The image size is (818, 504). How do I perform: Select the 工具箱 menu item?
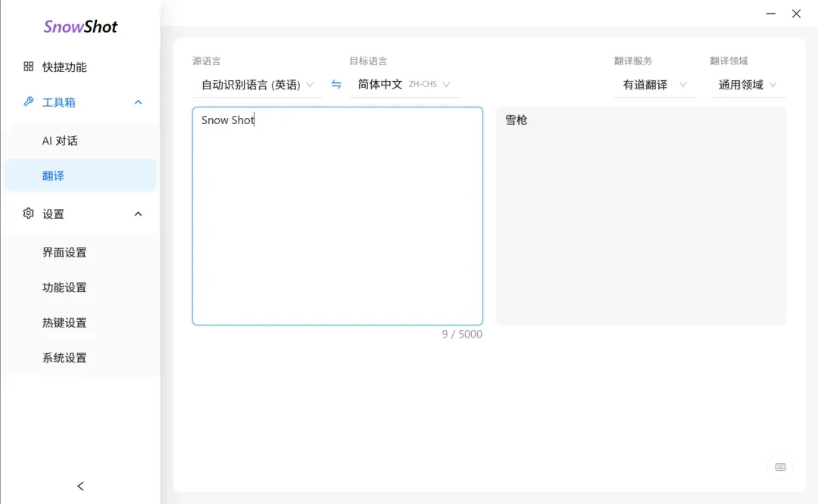[x=80, y=102]
